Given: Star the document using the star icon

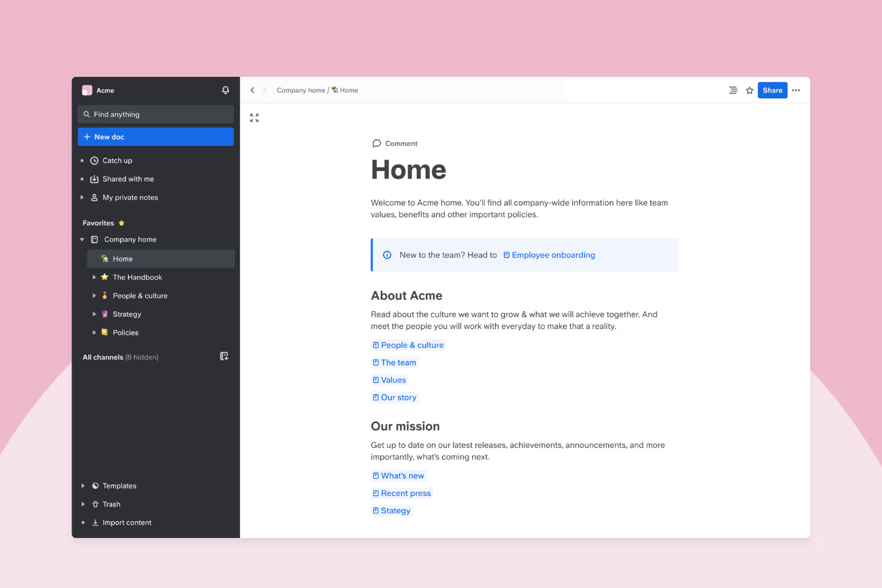Looking at the screenshot, I should click(750, 90).
